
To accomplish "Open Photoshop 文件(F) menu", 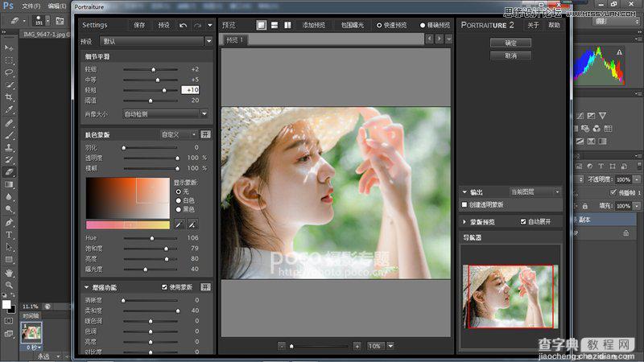I will coord(31,6).
